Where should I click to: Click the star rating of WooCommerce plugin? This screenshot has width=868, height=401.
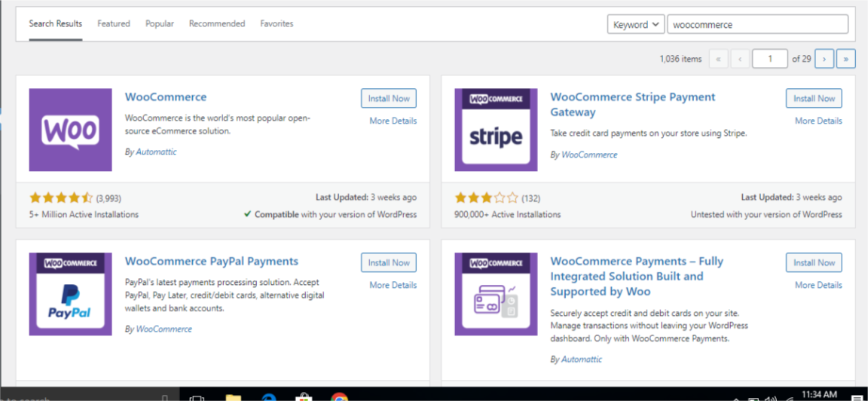click(61, 197)
